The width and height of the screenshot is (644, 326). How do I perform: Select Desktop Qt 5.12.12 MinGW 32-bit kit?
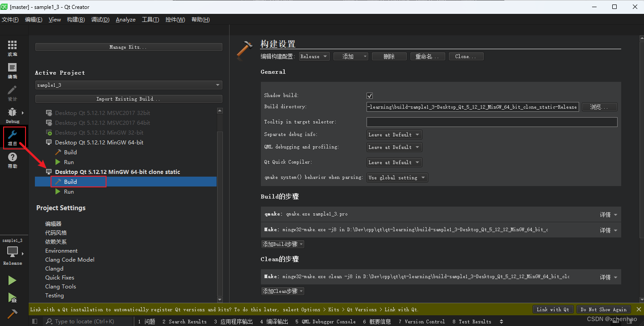99,133
